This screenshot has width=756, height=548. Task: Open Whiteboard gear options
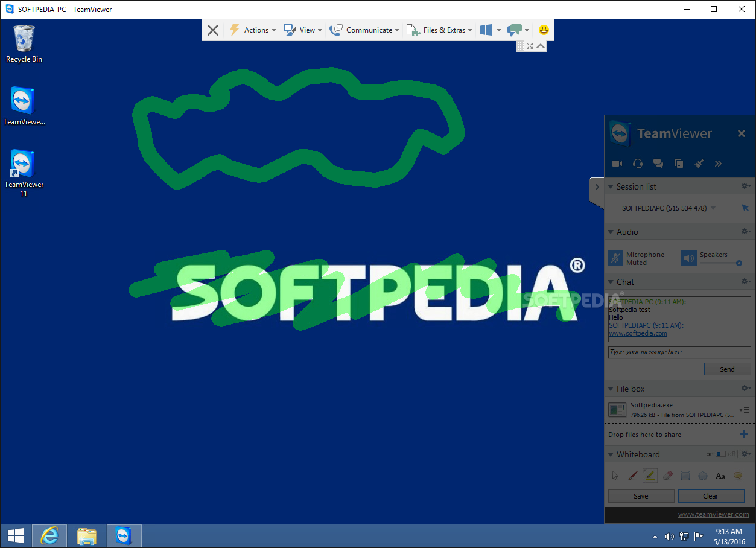(746, 454)
